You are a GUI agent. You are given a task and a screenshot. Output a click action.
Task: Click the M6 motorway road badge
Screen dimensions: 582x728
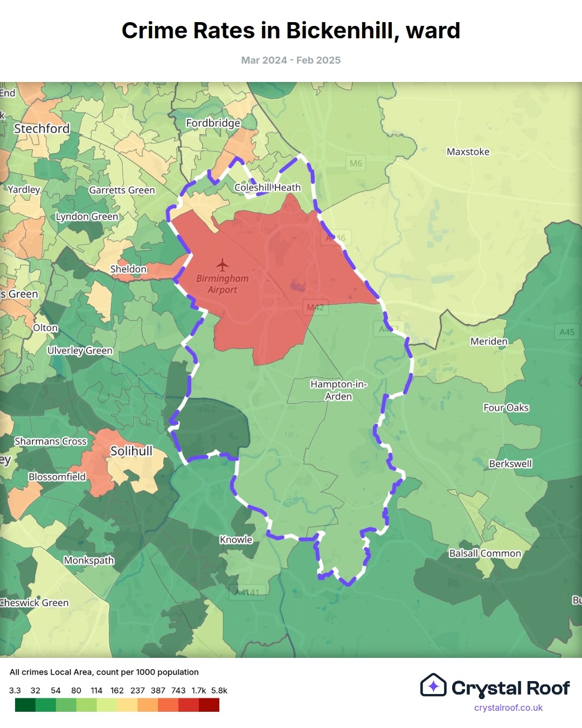tap(356, 163)
